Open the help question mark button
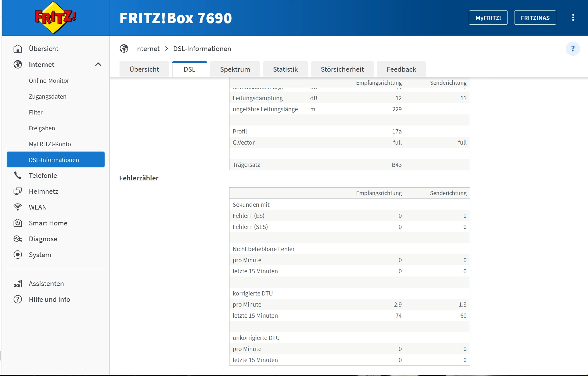Image resolution: width=588 pixels, height=376 pixels. [x=573, y=49]
